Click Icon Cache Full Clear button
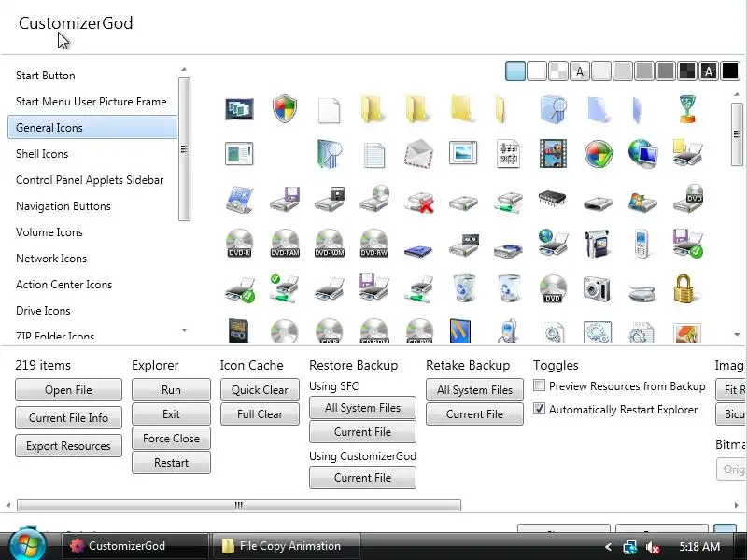 (260, 414)
